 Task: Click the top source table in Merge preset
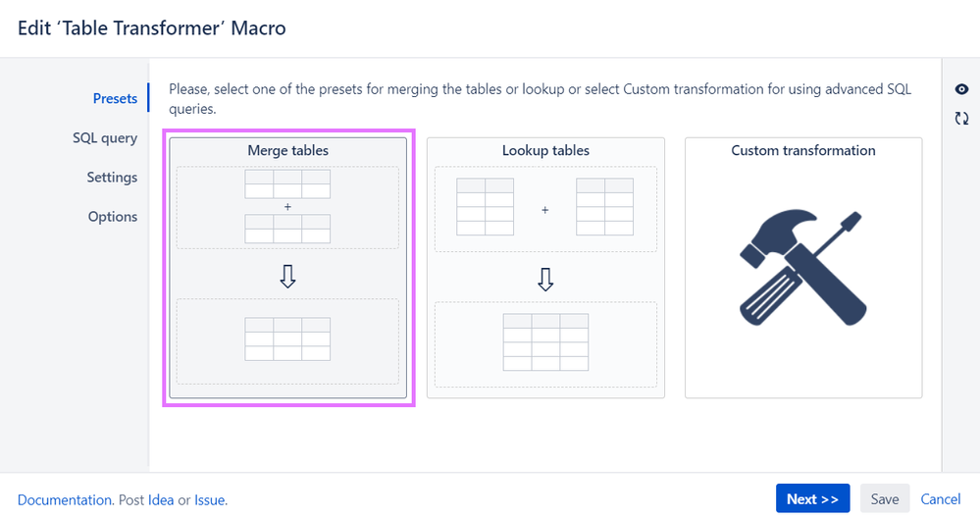tap(287, 183)
